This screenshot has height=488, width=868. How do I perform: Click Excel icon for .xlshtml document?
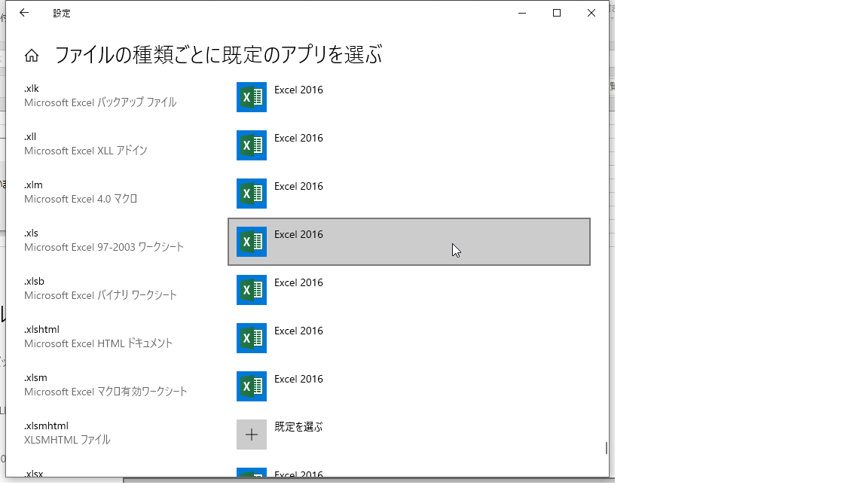coord(252,338)
